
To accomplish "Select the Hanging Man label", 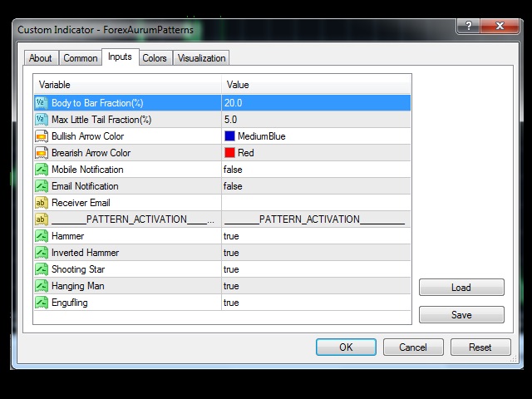I will (77, 286).
